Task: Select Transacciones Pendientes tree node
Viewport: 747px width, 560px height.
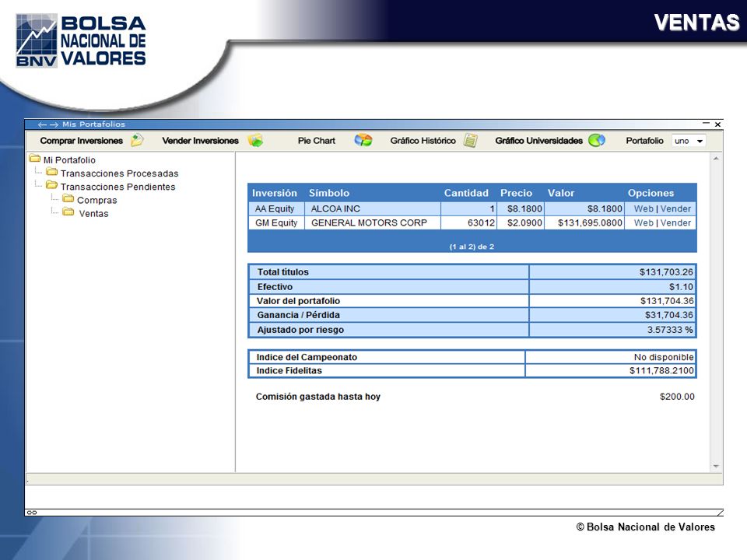Action: tap(117, 187)
